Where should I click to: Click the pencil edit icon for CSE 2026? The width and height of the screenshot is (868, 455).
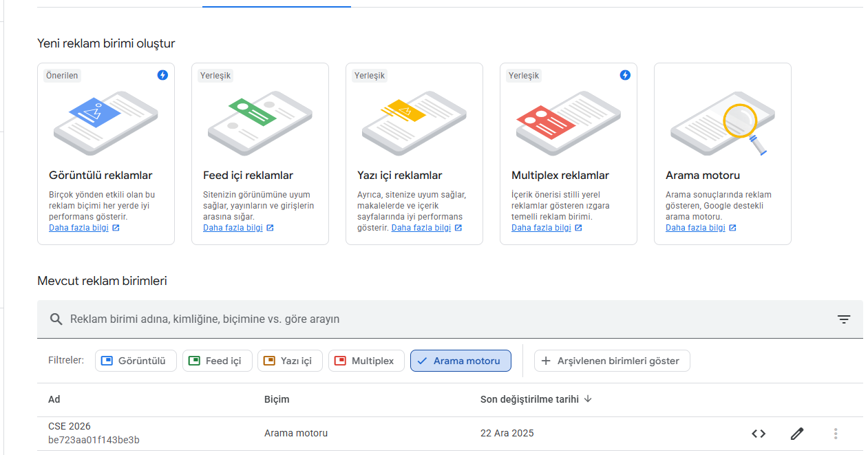pyautogui.click(x=797, y=434)
